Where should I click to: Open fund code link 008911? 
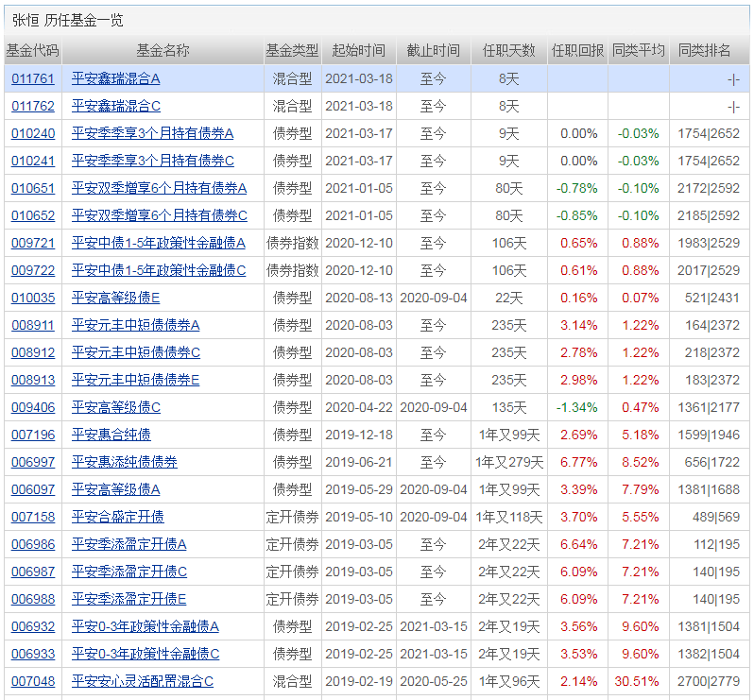[33, 326]
